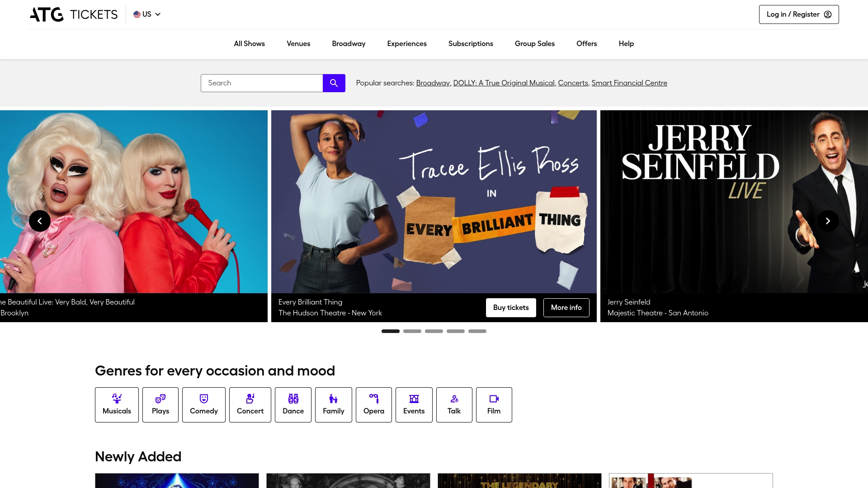Choose the Talk genre icon
The height and width of the screenshot is (488, 868).
(x=454, y=399)
